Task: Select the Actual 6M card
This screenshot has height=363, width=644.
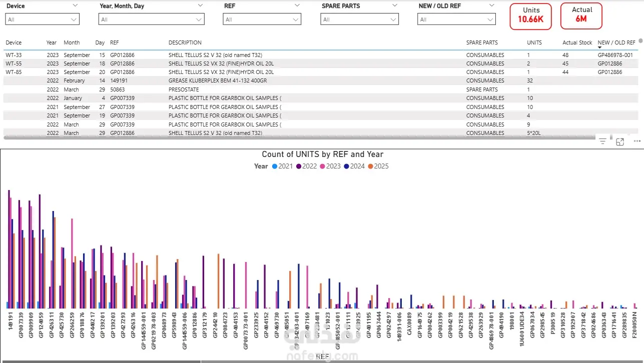Action: (x=581, y=16)
